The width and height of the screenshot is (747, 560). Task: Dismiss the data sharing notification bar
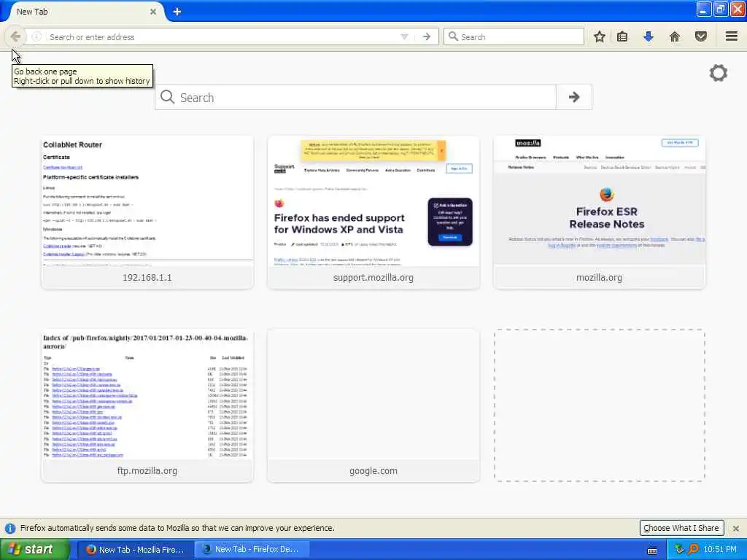click(735, 528)
